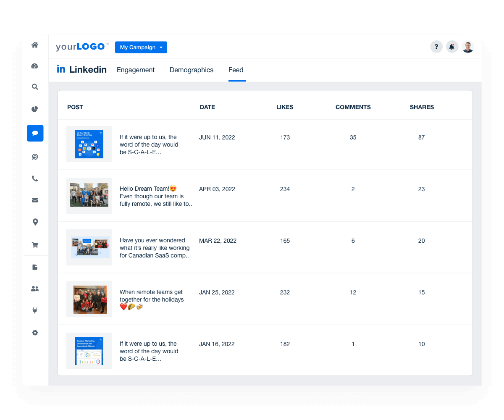
Task: Open the My Campaign dropdown
Action: [141, 47]
